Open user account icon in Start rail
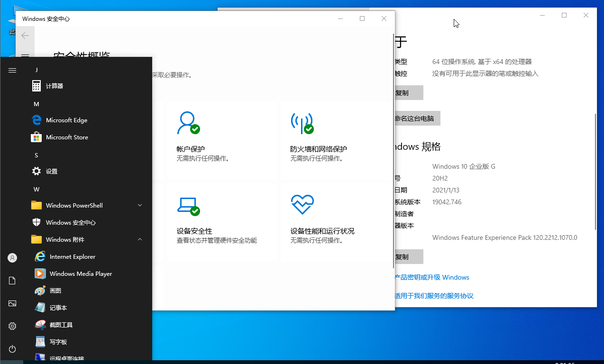The width and height of the screenshot is (604, 364). 12,258
